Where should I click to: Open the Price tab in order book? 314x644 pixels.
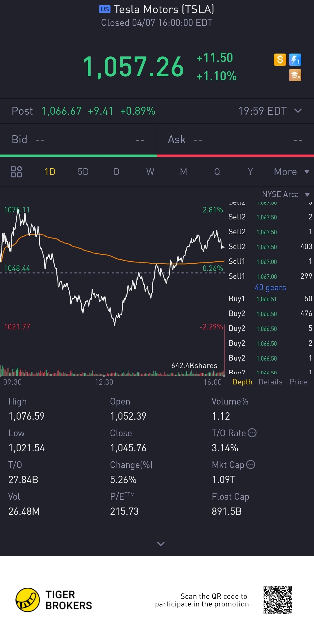click(x=298, y=382)
